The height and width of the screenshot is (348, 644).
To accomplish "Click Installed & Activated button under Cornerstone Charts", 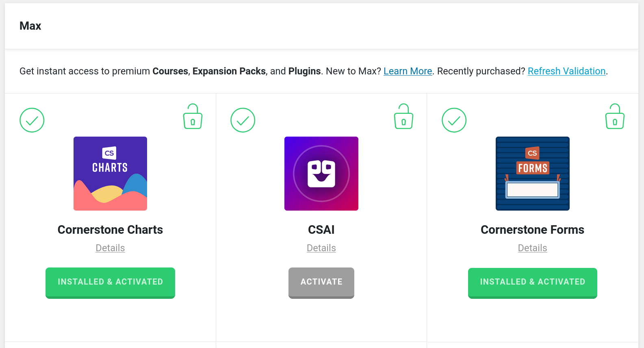I will pos(110,282).
